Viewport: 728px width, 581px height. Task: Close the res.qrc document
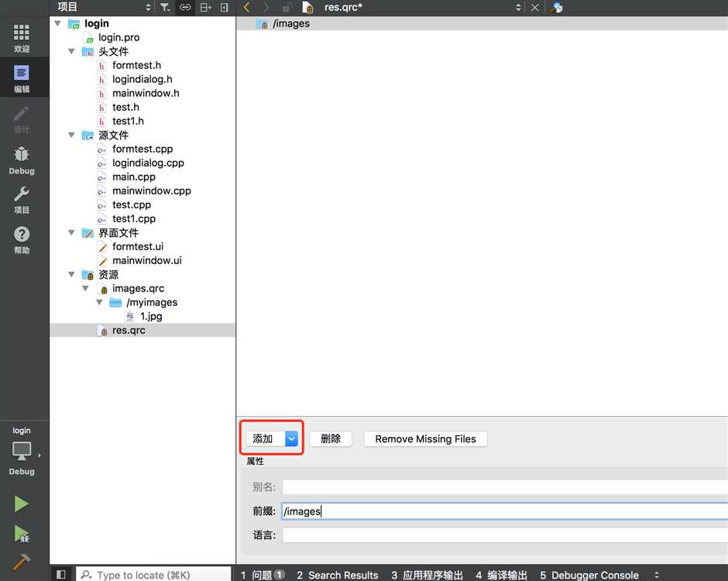coord(535,8)
